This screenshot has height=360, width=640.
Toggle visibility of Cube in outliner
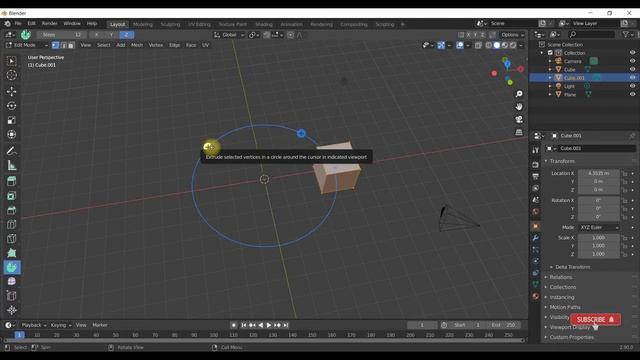click(632, 69)
